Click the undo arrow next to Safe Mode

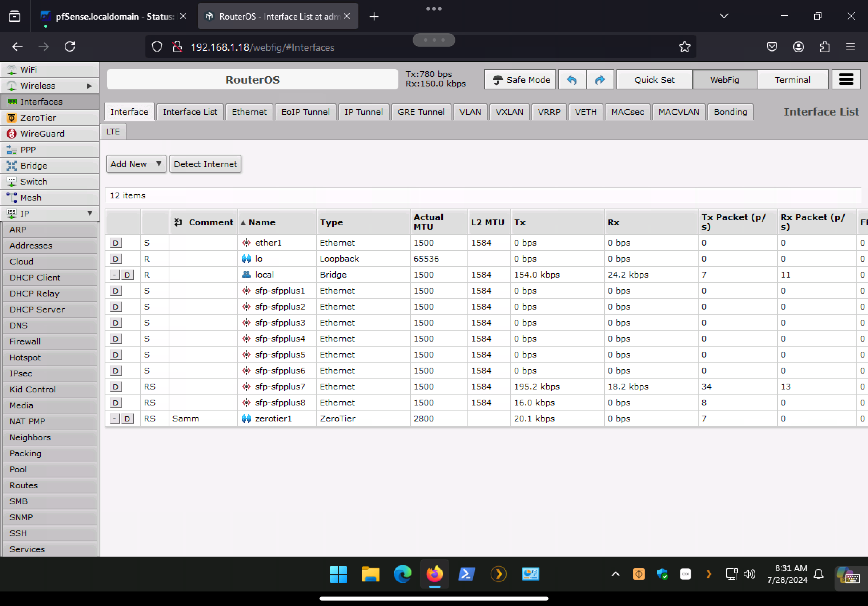571,79
